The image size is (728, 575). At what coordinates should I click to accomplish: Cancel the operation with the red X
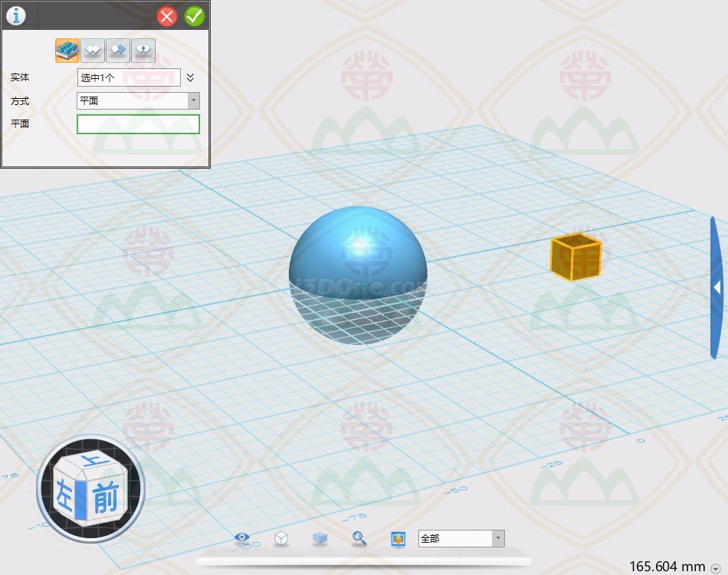tap(167, 15)
